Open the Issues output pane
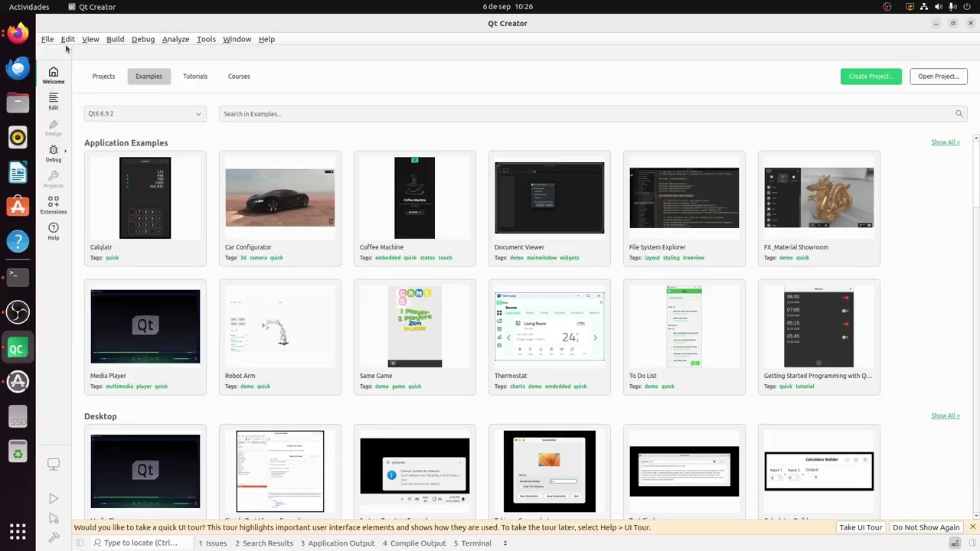This screenshot has height=551, width=980. click(x=213, y=543)
